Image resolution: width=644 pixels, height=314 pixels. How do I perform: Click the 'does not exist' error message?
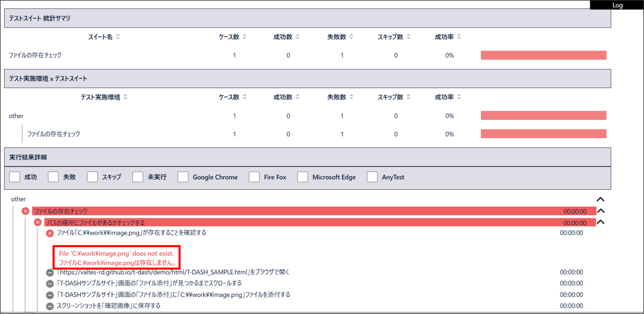point(116,254)
